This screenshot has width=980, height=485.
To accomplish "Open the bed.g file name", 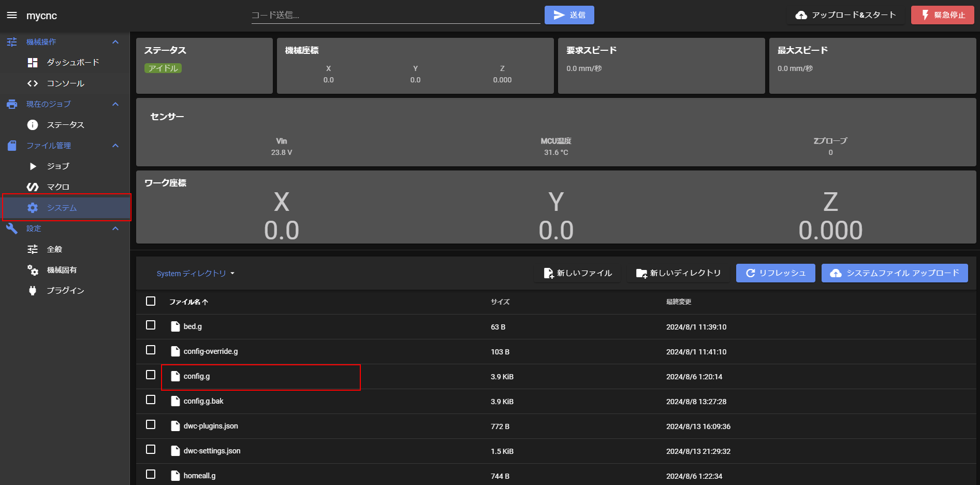I will click(193, 326).
